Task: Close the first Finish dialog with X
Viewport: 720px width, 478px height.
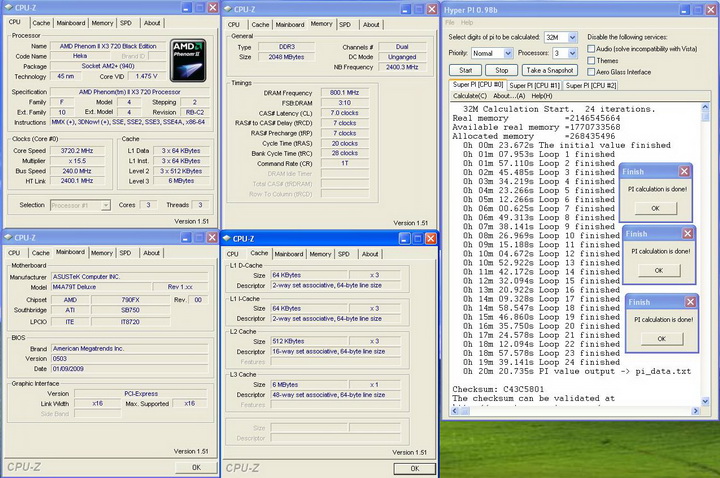Action: click(684, 171)
